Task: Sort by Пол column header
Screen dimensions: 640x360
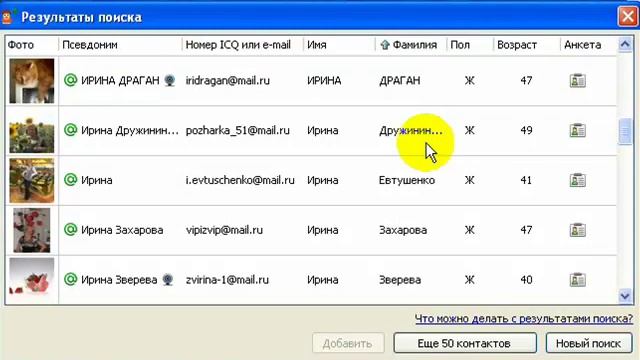Action: pos(470,45)
